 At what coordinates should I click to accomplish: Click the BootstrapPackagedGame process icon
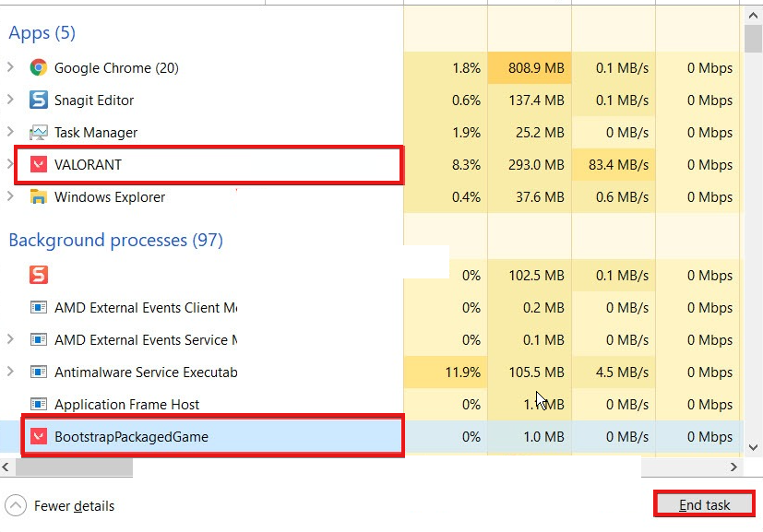coord(39,436)
